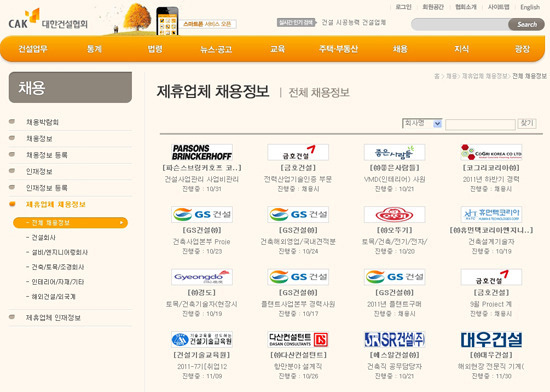Focus the company search text field
The height and width of the screenshot is (392, 550).
(480, 124)
